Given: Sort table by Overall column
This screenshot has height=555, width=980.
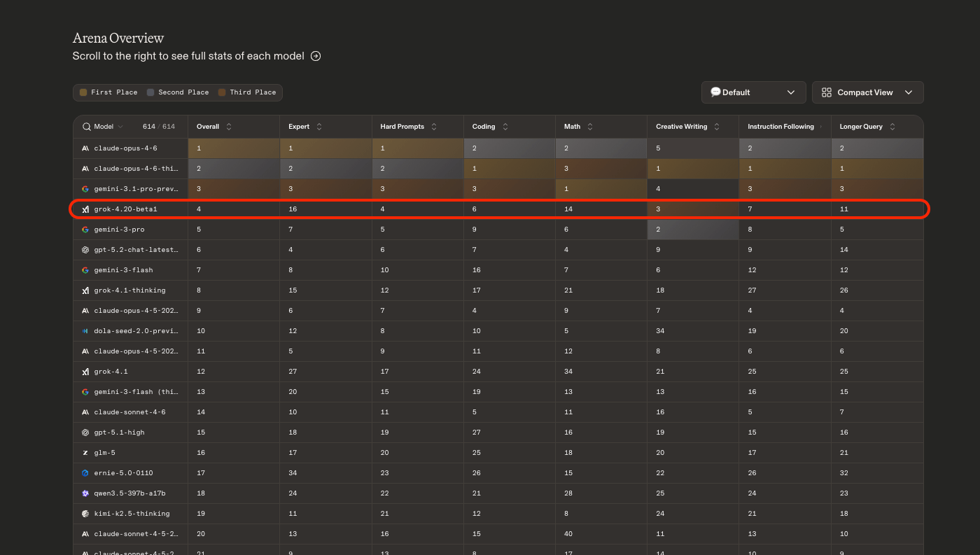Looking at the screenshot, I should click(229, 127).
